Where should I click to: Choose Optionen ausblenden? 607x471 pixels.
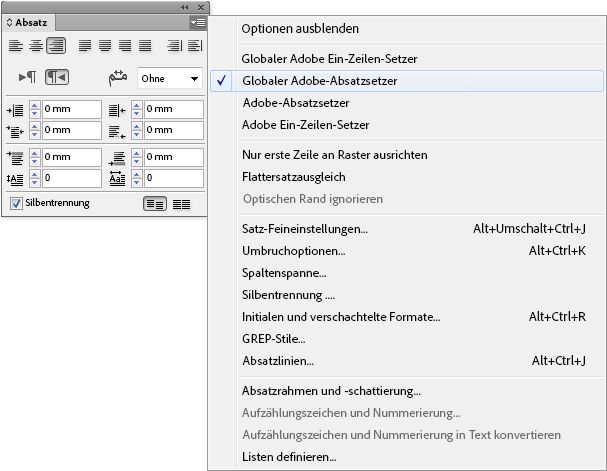(300, 29)
